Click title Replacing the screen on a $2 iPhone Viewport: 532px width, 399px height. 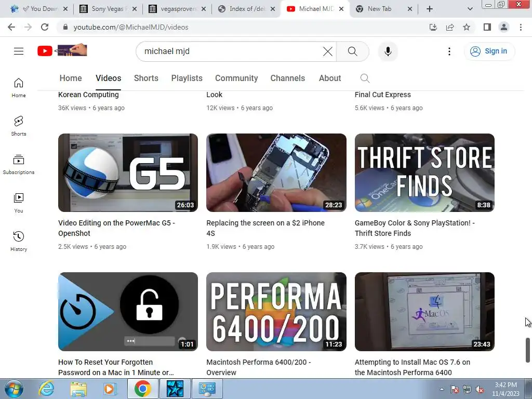(265, 228)
